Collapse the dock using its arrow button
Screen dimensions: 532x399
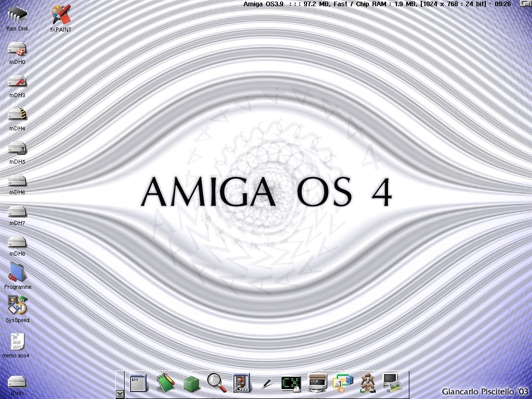coord(119,394)
